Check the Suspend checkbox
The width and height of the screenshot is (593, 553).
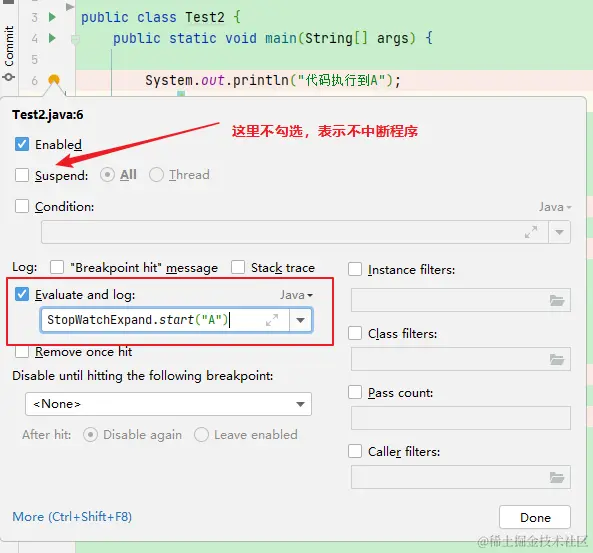pyautogui.click(x=22, y=175)
